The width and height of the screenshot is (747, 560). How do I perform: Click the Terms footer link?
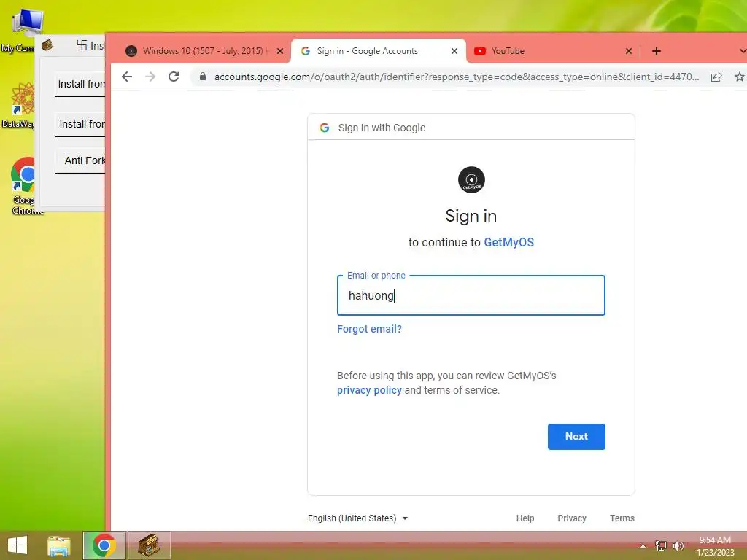[622, 518]
